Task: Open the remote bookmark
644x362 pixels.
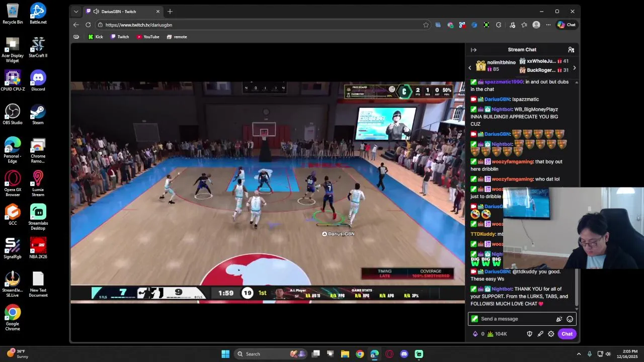Action: point(177,37)
